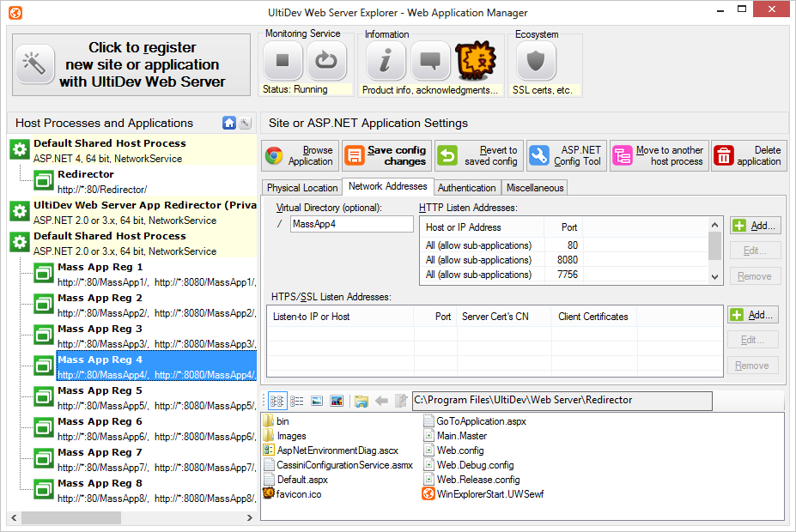
Task: Click the orange lion mascot icon
Action: click(x=476, y=61)
